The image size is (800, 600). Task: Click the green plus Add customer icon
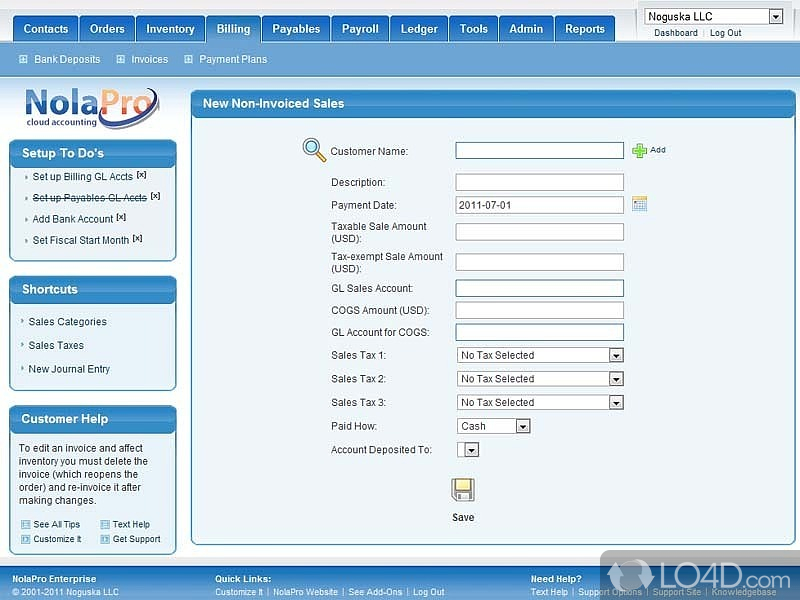pos(640,151)
